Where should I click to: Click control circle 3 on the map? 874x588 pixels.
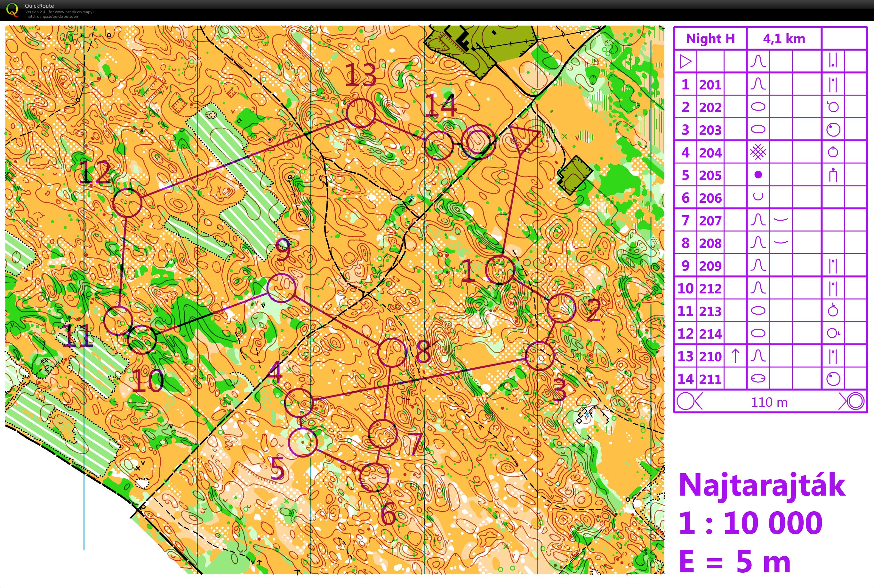(540, 356)
